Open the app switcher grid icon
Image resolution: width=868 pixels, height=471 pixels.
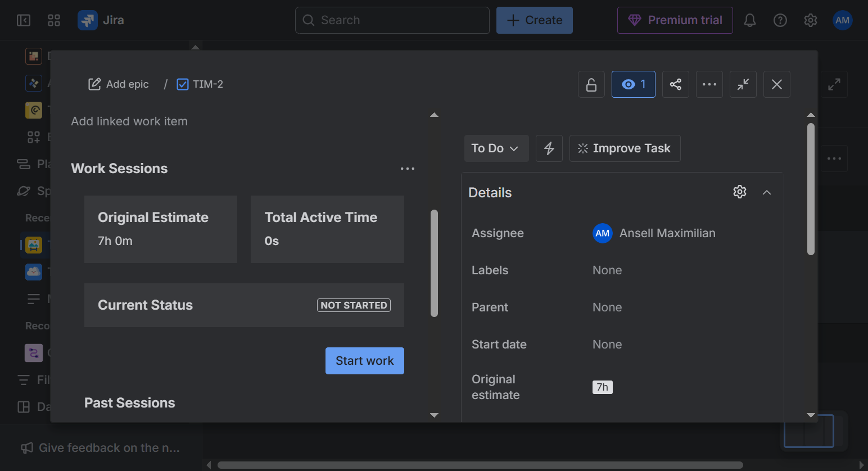54,20
